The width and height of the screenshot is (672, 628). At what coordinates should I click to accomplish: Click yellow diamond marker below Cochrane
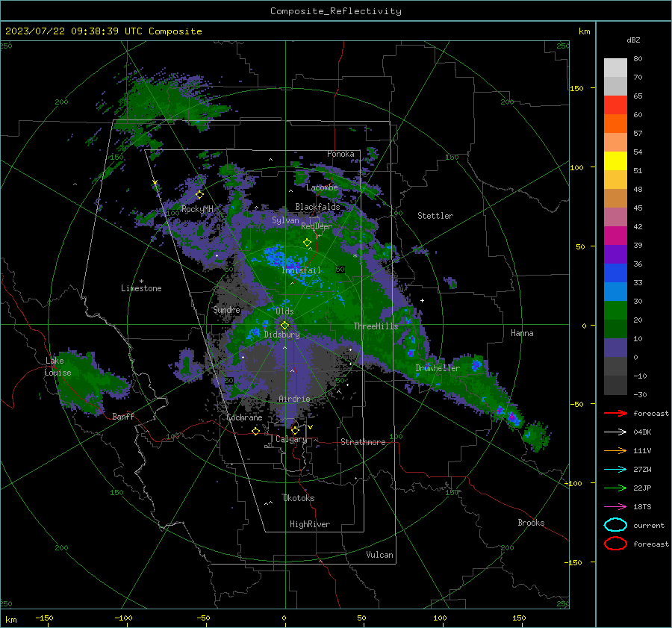[x=256, y=431]
